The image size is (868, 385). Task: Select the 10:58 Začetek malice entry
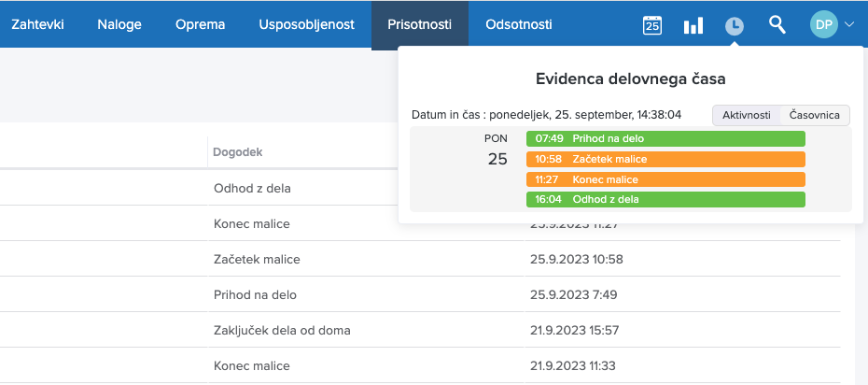click(665, 159)
